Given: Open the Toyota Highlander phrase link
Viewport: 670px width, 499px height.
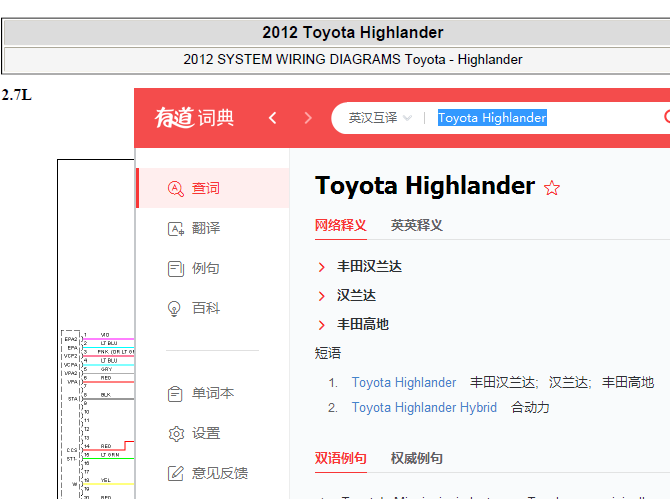Looking at the screenshot, I should [404, 382].
